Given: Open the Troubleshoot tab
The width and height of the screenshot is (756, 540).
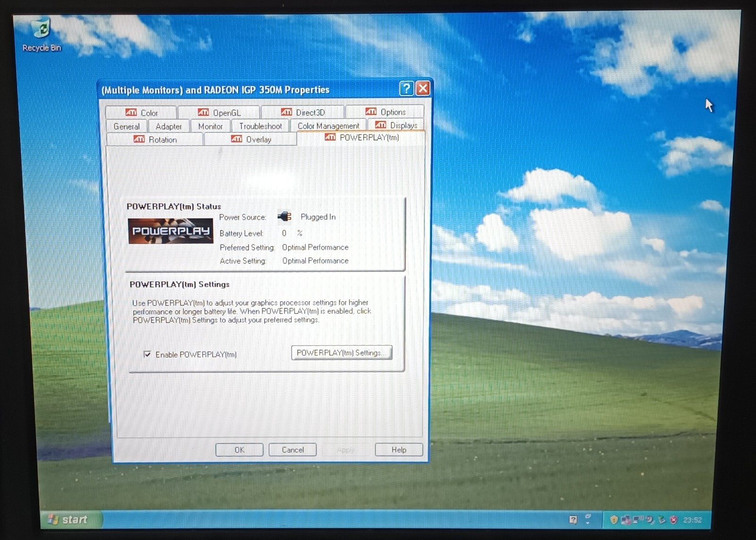Looking at the screenshot, I should click(260, 126).
